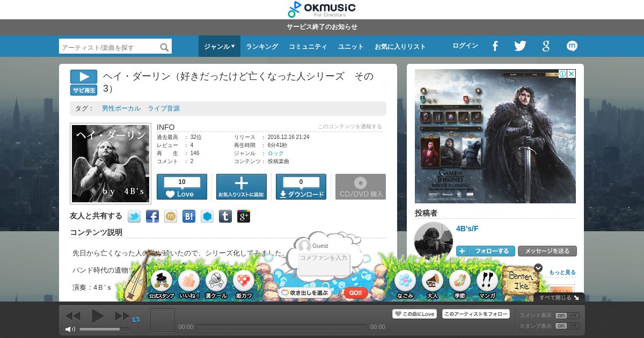Image resolution: width=644 pixels, height=338 pixels.
Task: Click the playback progress bar
Action: coord(282,327)
